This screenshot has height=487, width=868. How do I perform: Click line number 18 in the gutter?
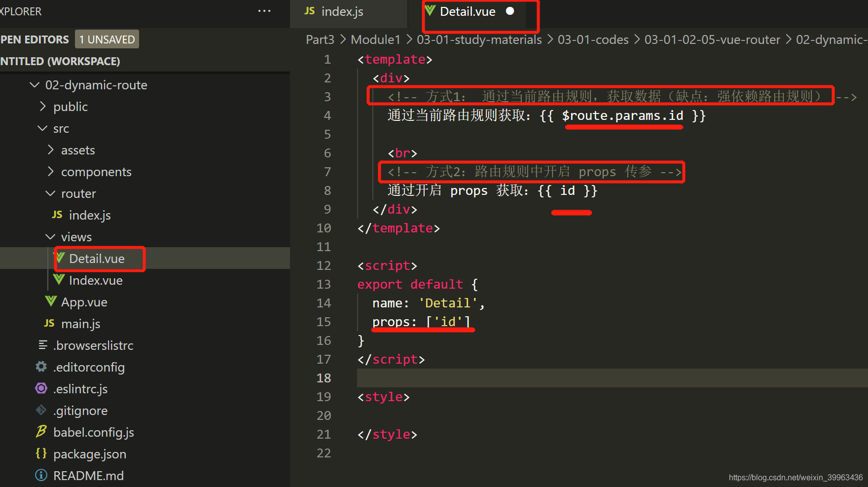click(x=324, y=378)
